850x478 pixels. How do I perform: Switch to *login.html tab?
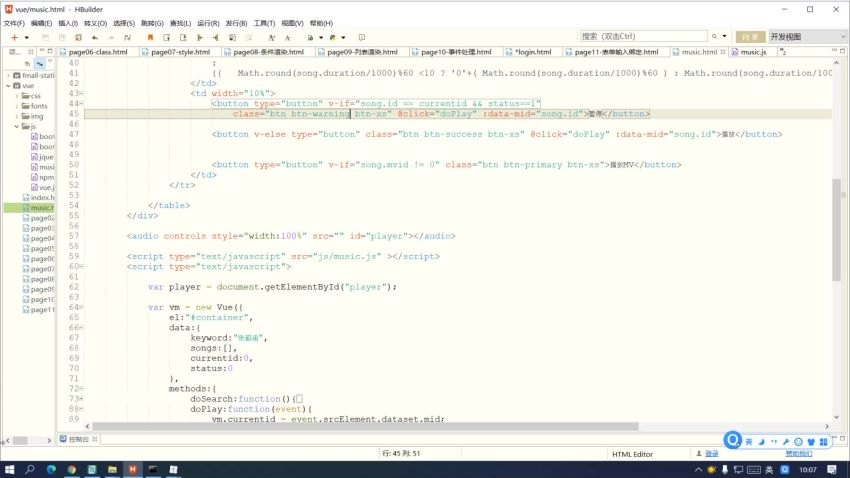tap(532, 52)
